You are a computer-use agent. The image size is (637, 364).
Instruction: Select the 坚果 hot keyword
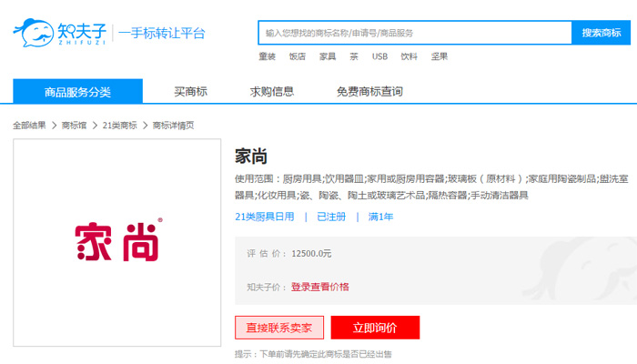click(x=440, y=56)
